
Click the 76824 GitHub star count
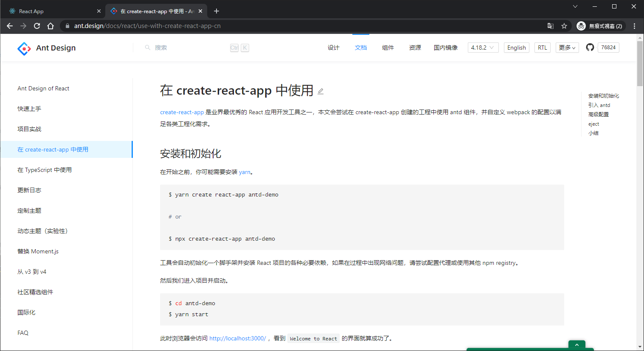click(x=608, y=48)
